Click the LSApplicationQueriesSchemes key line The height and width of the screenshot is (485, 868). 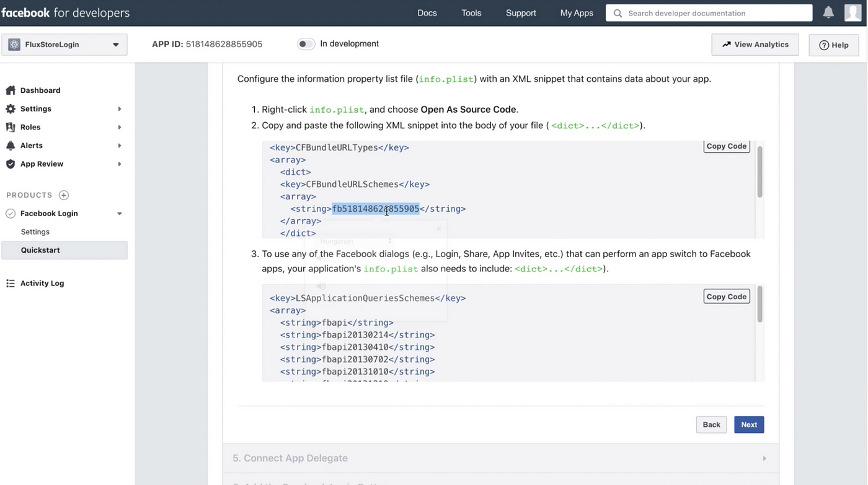tap(368, 298)
